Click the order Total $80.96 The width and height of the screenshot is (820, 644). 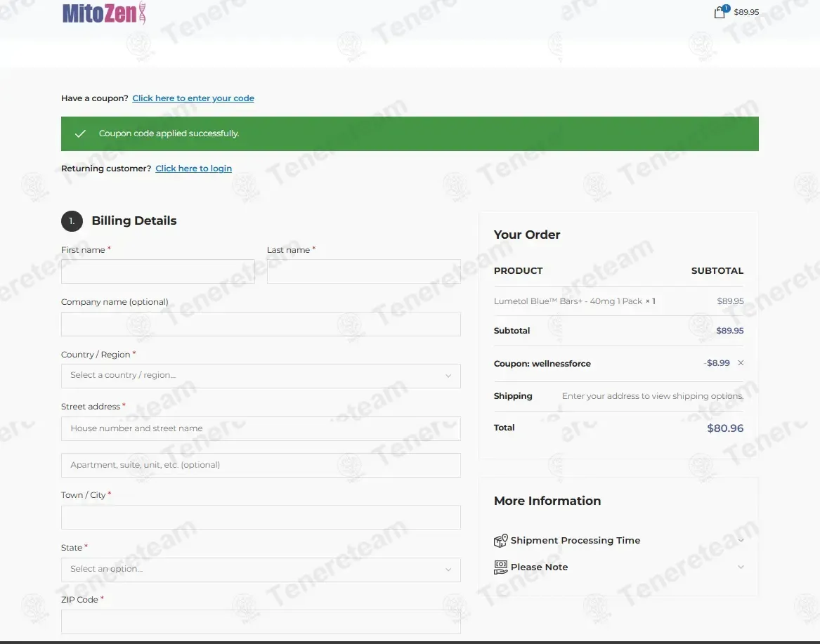[725, 428]
